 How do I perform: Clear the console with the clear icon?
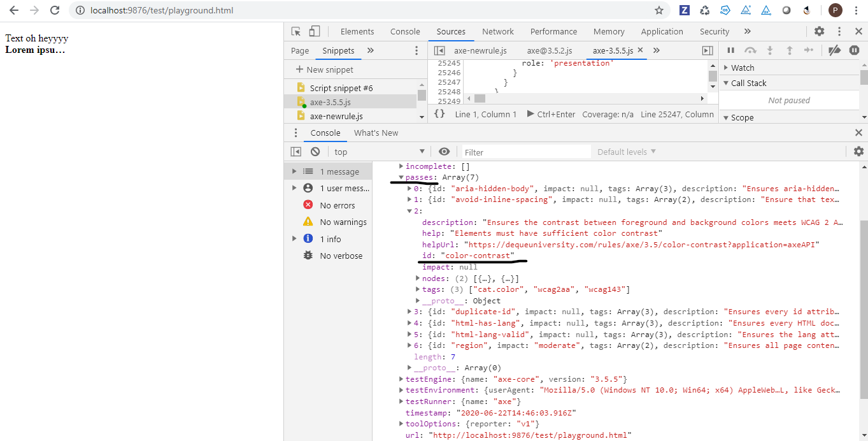[x=315, y=151]
